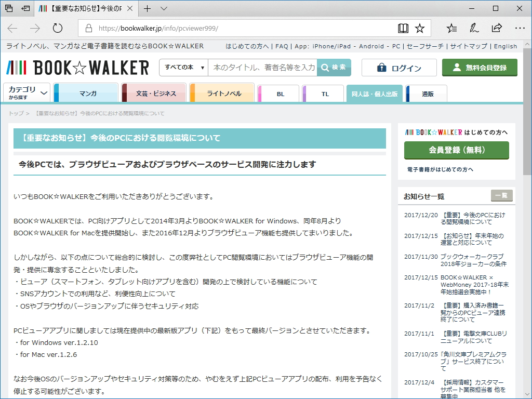This screenshot has width=532, height=399.
Task: Open the 同人誌・個人出版 tab
Action: point(375,94)
